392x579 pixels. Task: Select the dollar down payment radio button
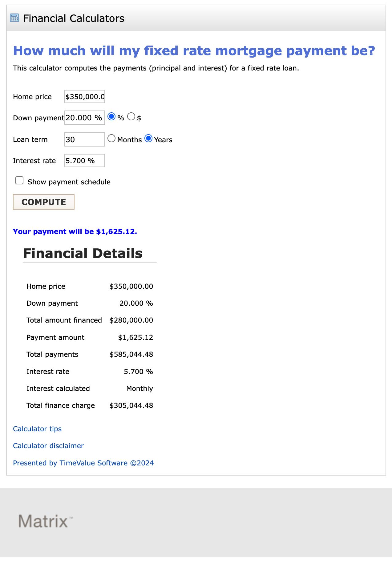coord(131,117)
